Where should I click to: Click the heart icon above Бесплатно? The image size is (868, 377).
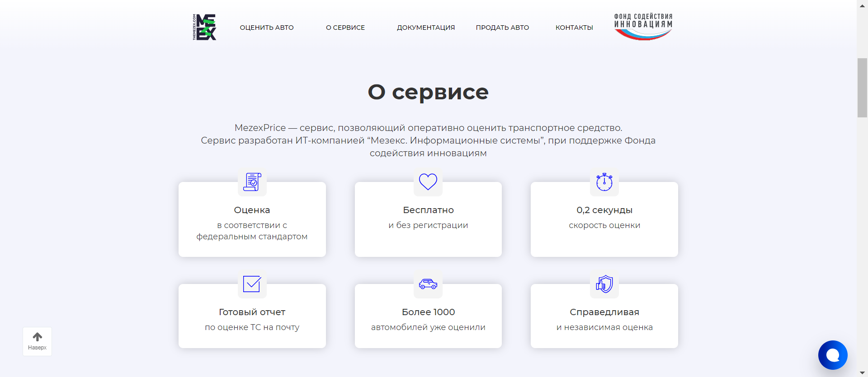[428, 182]
